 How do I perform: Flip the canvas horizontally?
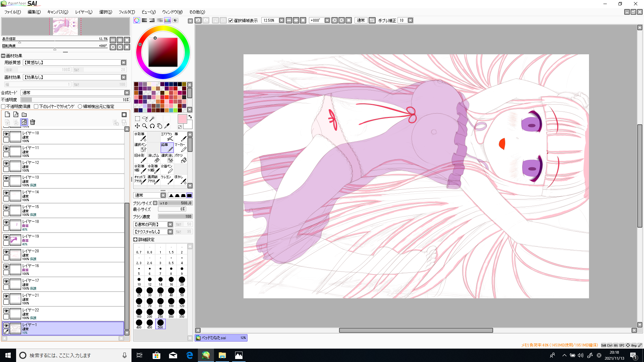(x=372, y=20)
